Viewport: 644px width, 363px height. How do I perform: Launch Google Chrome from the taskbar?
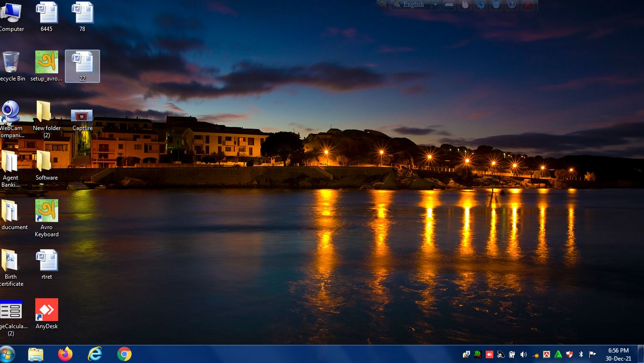point(124,354)
